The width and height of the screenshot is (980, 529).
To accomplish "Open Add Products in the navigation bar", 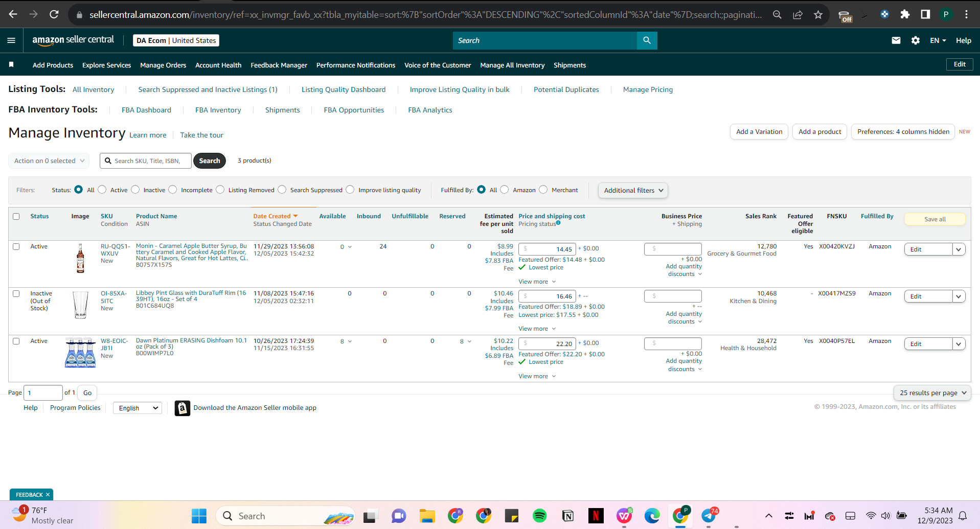I will [53, 65].
